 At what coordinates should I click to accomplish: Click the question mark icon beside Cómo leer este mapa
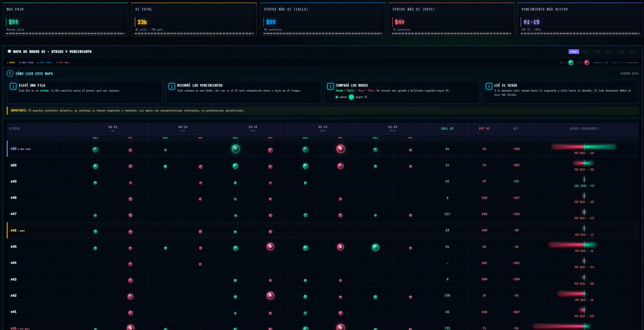tap(10, 74)
